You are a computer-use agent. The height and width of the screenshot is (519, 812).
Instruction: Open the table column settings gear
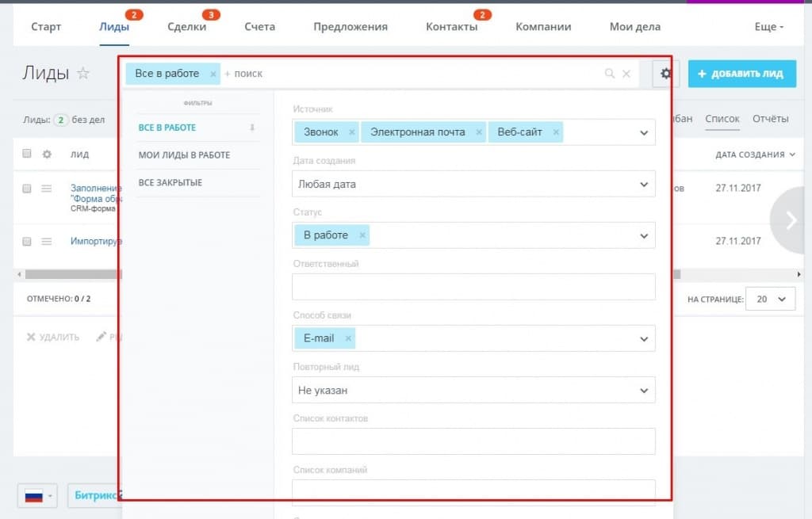[x=47, y=155]
